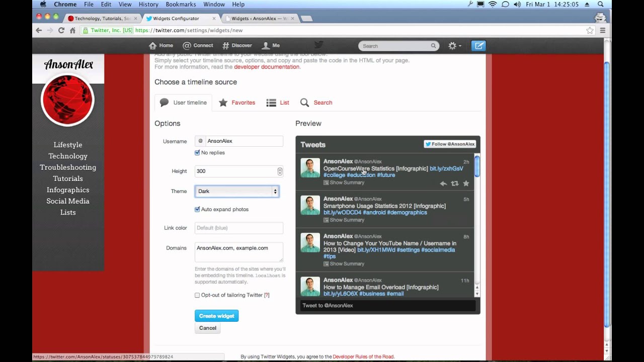
Task: Compose new tweet with blue button
Action: (478, 46)
